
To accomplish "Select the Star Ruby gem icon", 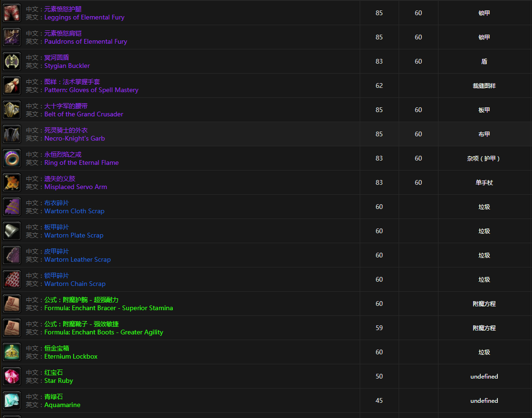I will pos(12,376).
